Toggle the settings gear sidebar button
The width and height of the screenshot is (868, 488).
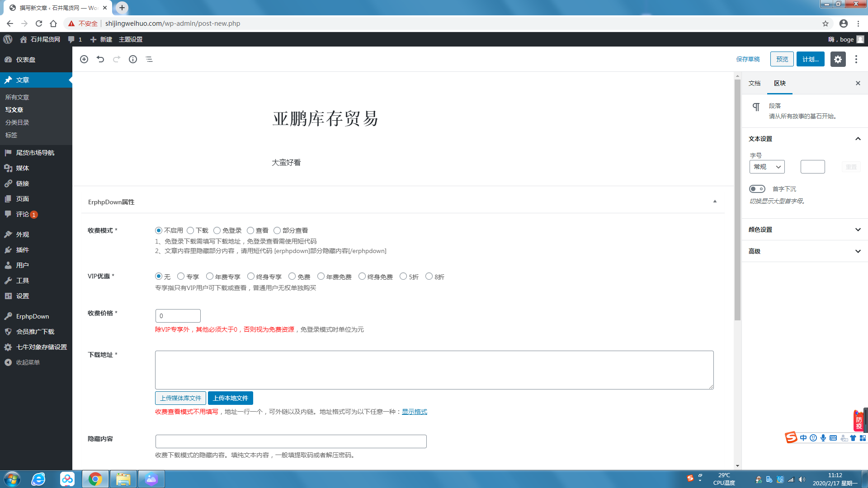838,59
